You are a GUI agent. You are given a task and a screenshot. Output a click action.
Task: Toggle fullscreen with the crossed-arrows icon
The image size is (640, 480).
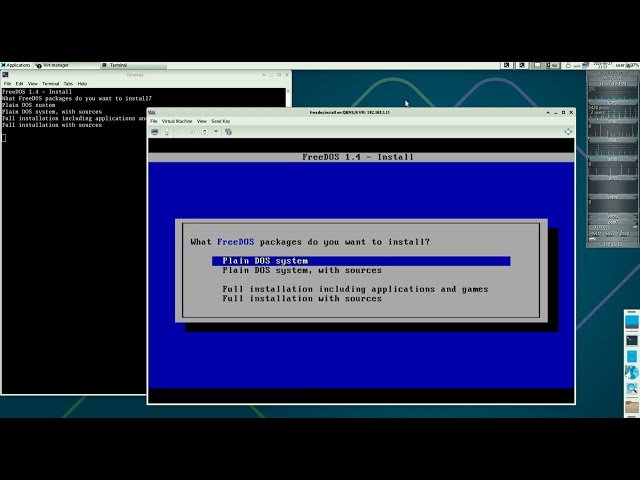point(568,131)
